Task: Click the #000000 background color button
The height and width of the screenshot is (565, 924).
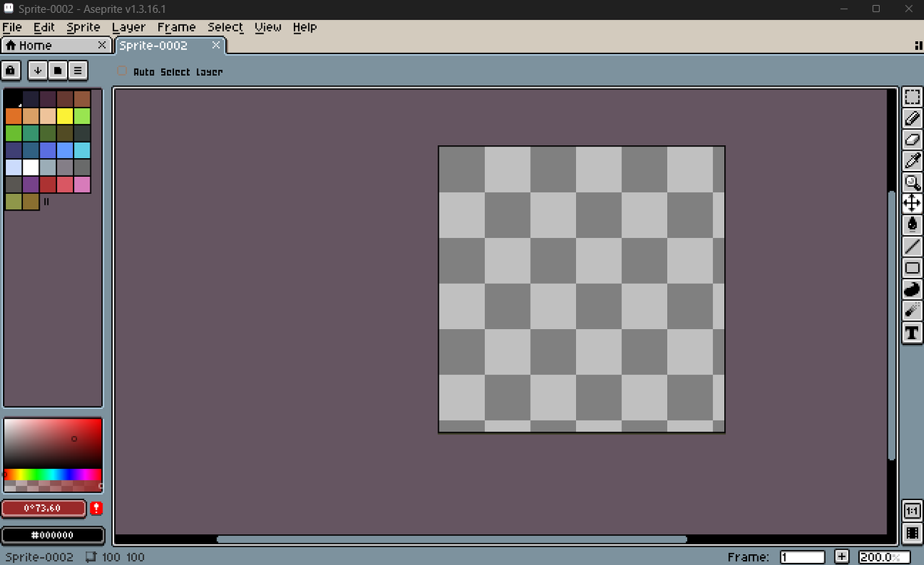Action: point(53,535)
